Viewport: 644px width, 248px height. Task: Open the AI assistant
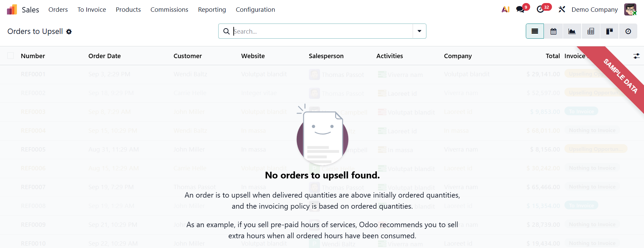506,9
